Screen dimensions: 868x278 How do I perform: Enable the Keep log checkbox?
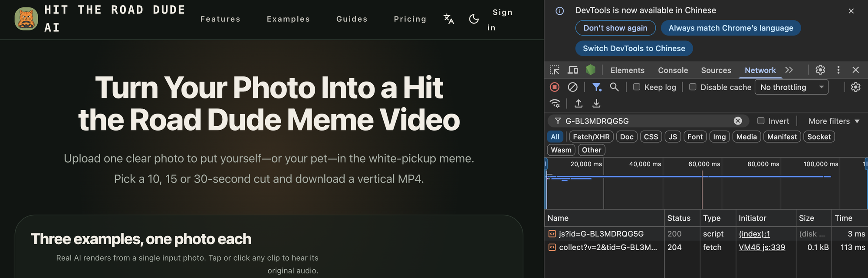637,87
